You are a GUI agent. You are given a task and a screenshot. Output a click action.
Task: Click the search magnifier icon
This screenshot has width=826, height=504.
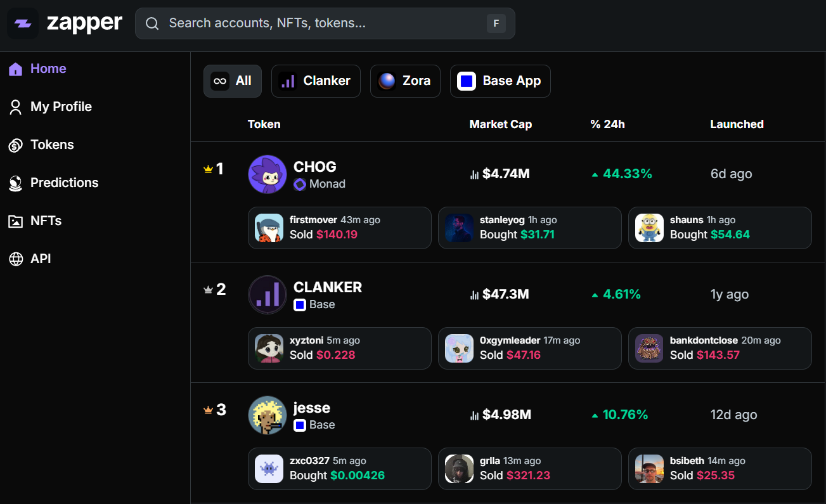click(152, 23)
